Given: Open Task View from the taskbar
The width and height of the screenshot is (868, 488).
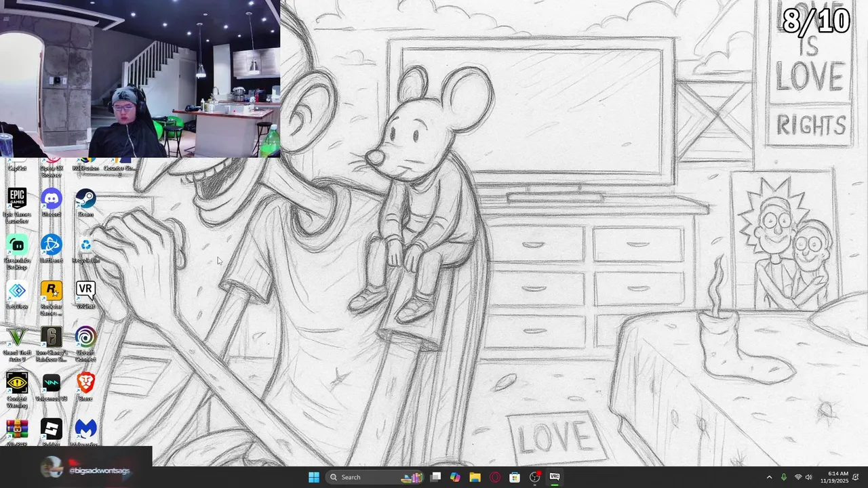Looking at the screenshot, I should point(436,477).
